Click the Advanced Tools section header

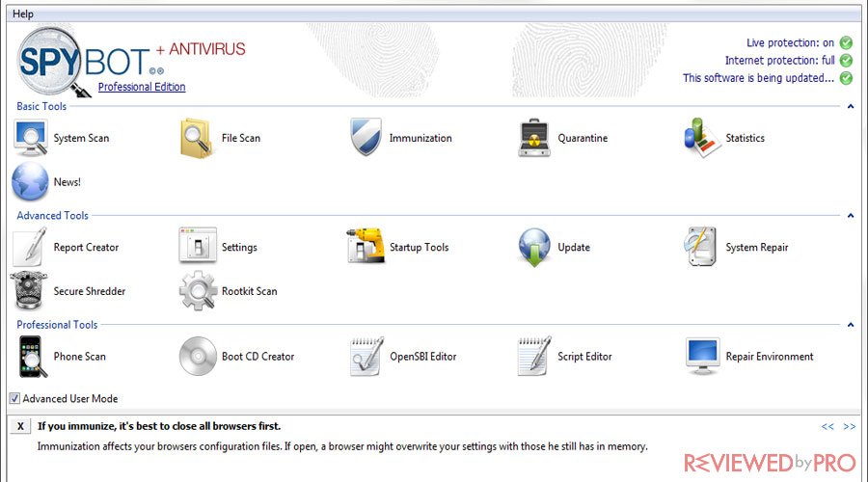coord(53,215)
